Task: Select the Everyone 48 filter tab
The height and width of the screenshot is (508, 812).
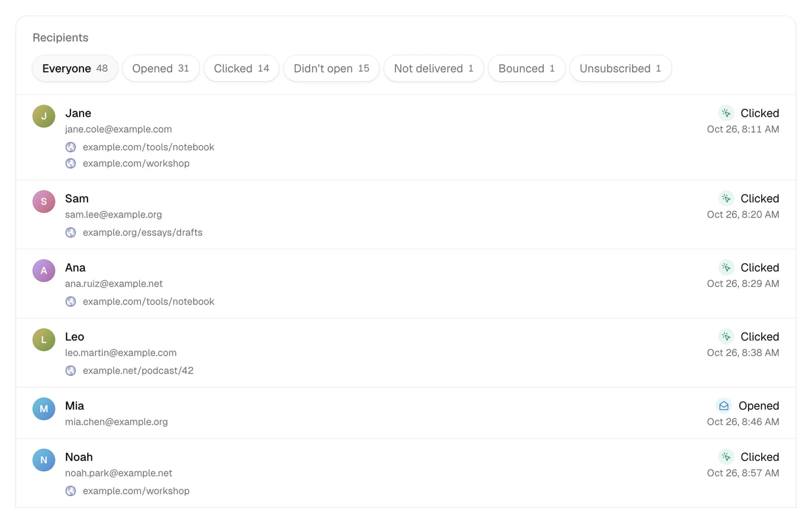Action: coord(75,69)
